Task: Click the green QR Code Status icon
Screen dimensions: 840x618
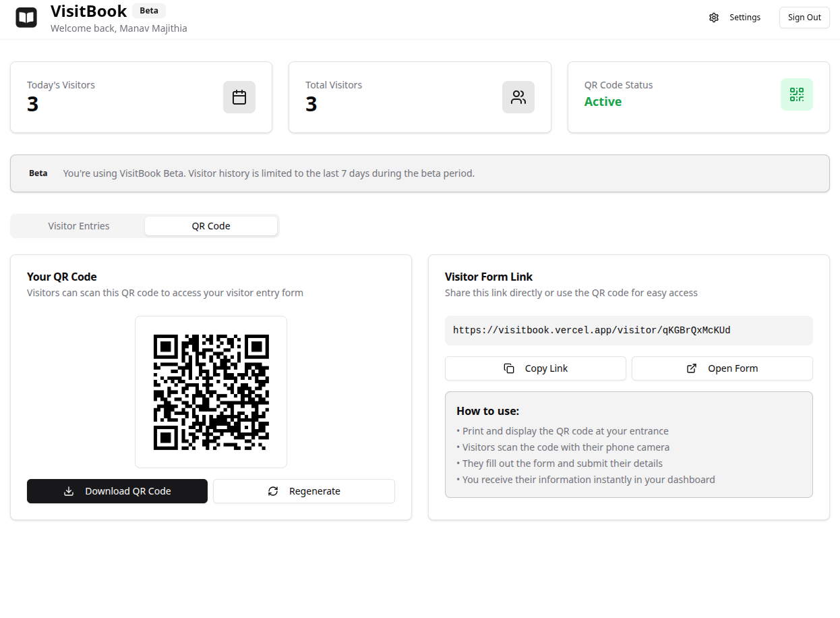Action: [796, 94]
